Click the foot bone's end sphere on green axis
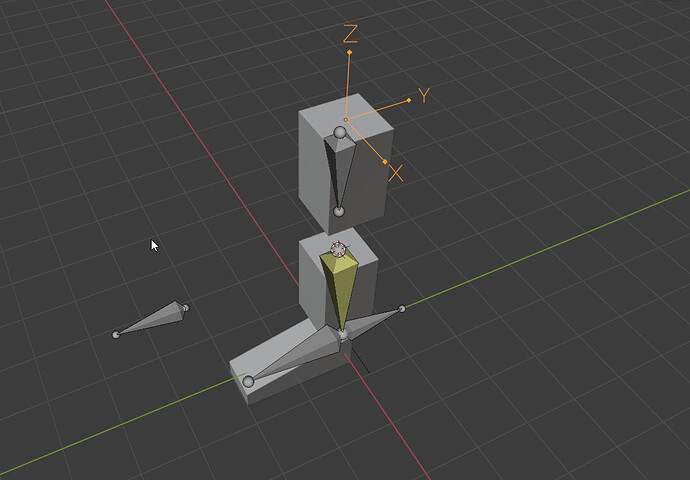The height and width of the screenshot is (480, 690). (249, 381)
